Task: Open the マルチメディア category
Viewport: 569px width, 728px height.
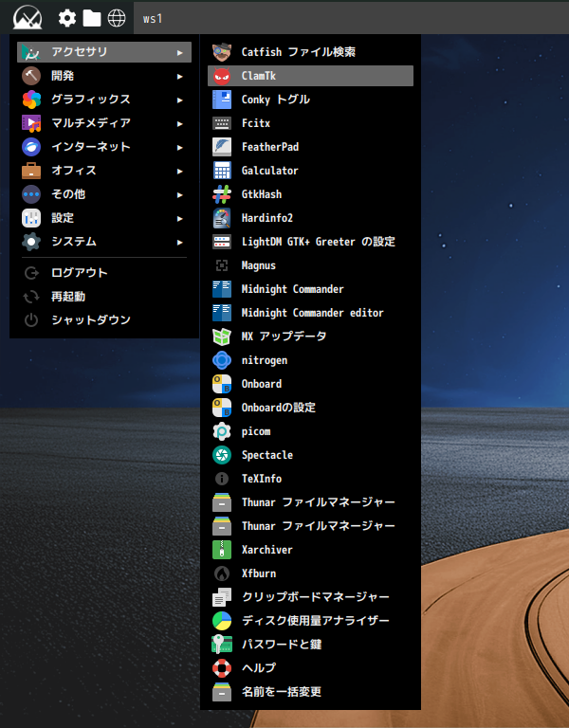Action: coord(104,123)
